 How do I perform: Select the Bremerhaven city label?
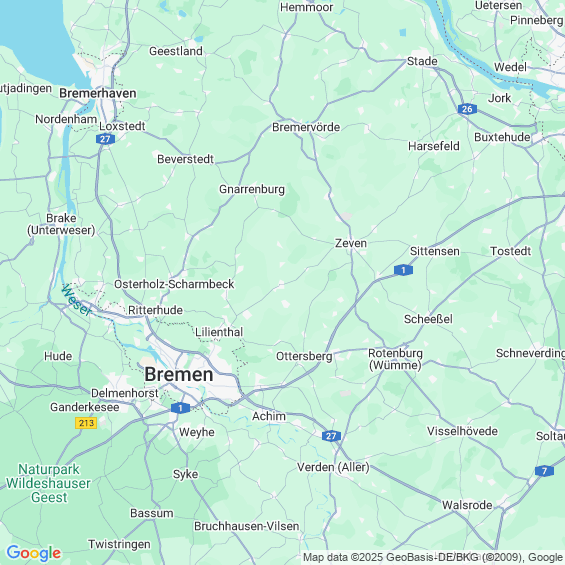point(98,93)
